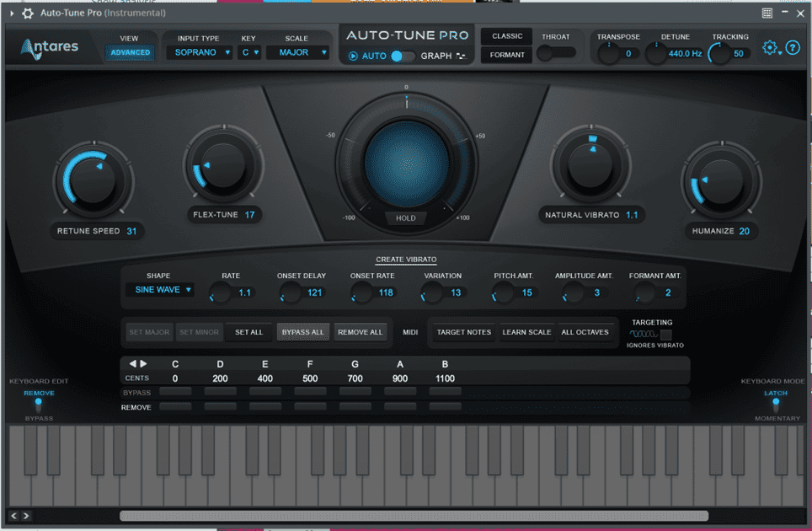Click the bottom-left previous arrow
This screenshot has height=531, width=812.
(x=14, y=516)
